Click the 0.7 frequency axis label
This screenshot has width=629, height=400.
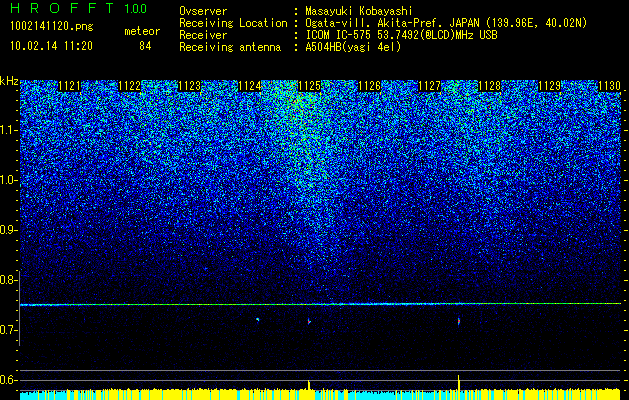click(8, 330)
